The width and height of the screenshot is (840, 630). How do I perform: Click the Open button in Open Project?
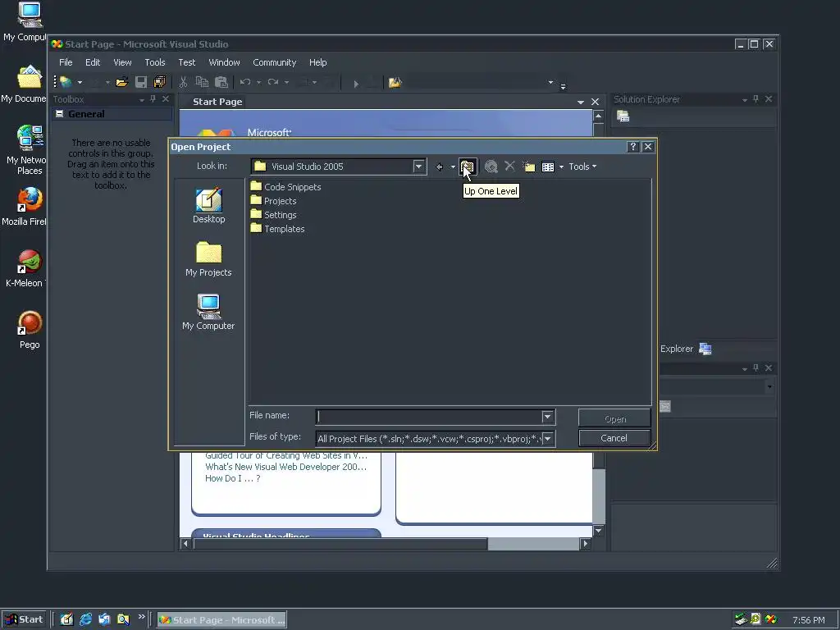pyautogui.click(x=615, y=419)
